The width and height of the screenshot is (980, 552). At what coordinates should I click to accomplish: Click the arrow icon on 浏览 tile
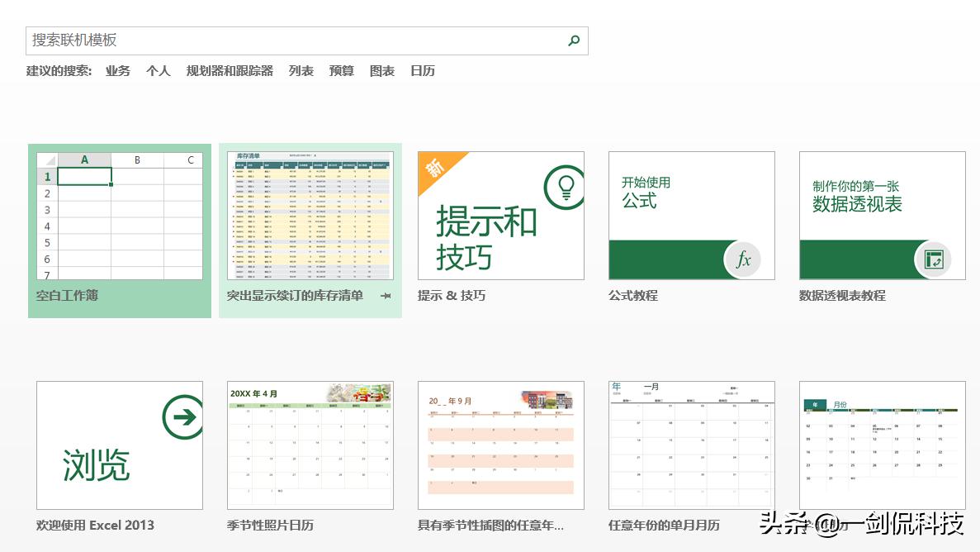point(183,415)
